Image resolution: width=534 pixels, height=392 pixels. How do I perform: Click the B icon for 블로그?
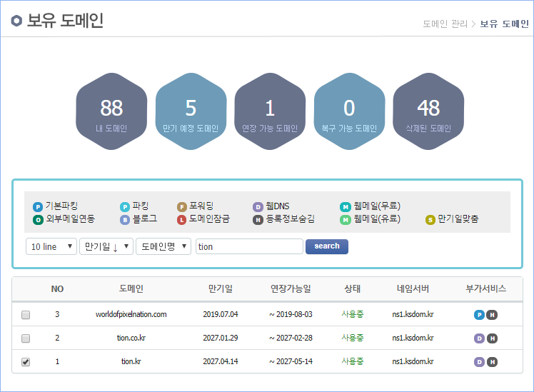point(125,220)
